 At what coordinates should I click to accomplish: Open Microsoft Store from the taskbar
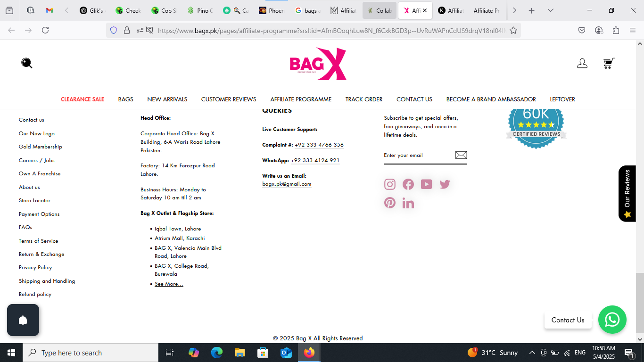point(263,353)
